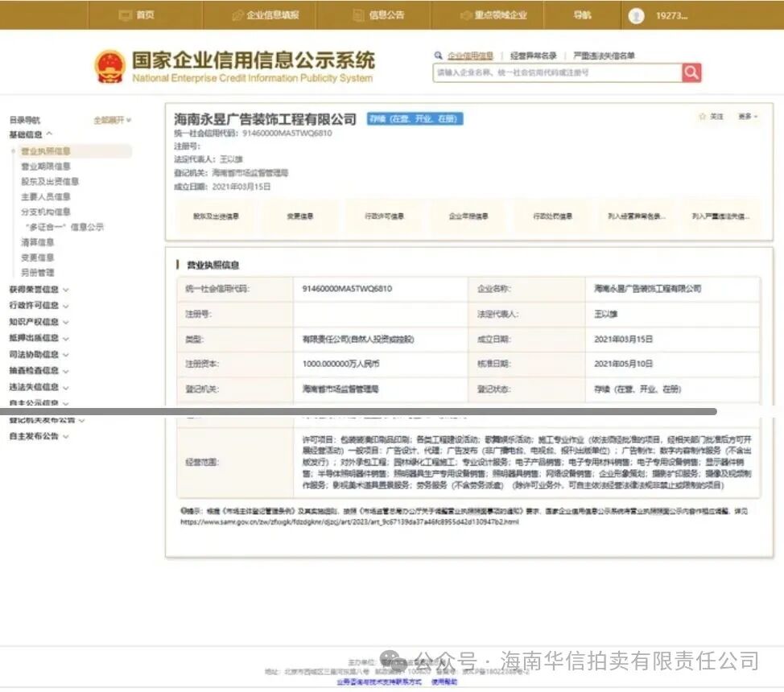Click the red search magnifier button
The image size is (784, 692).
point(691,73)
